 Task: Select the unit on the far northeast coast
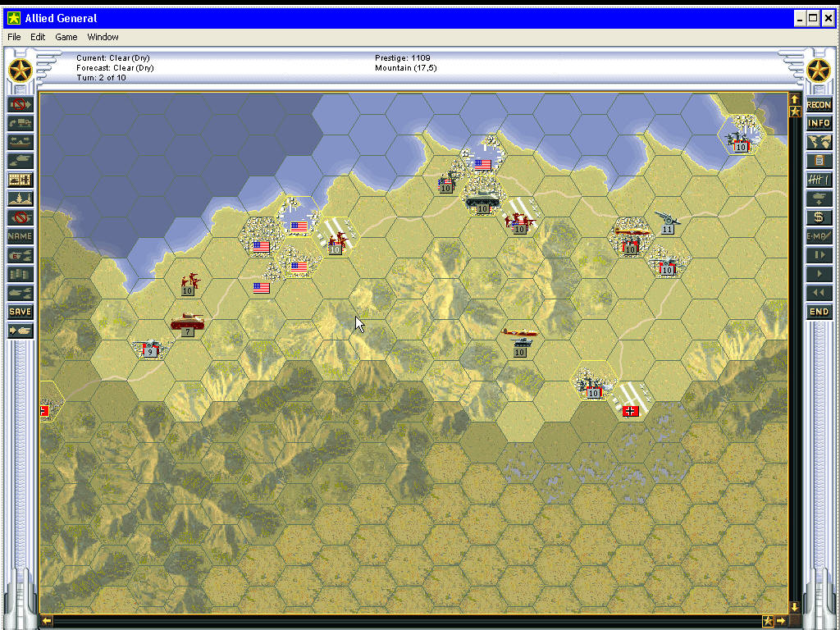click(x=741, y=141)
